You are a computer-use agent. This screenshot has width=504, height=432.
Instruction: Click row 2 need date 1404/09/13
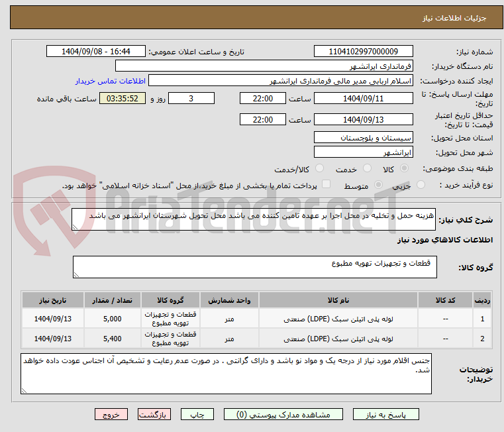pyautogui.click(x=53, y=339)
